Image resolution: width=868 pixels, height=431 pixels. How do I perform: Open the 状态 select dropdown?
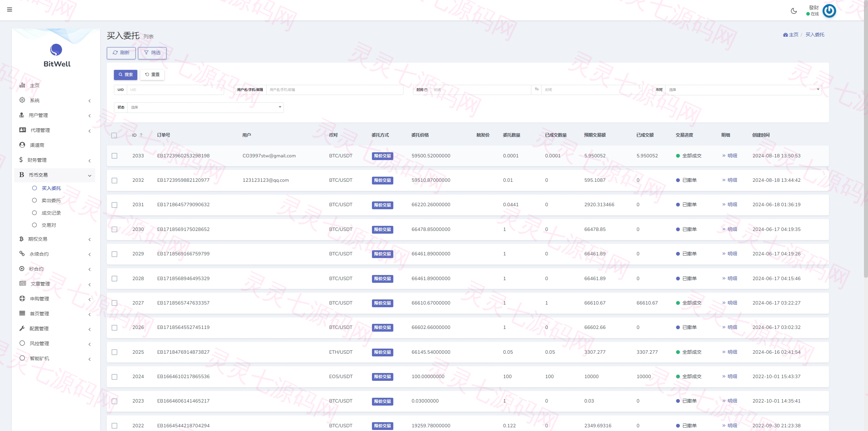[205, 107]
